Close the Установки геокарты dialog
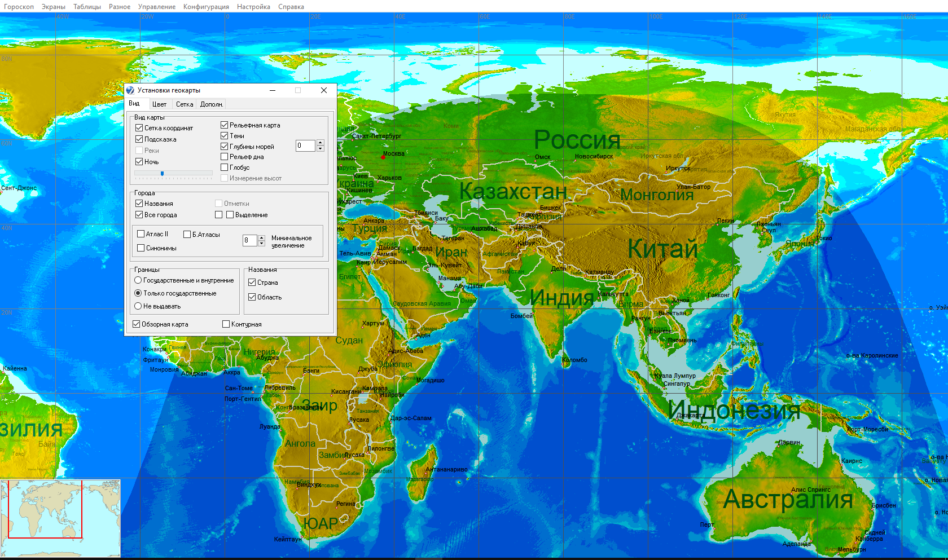The image size is (948, 560). click(324, 90)
